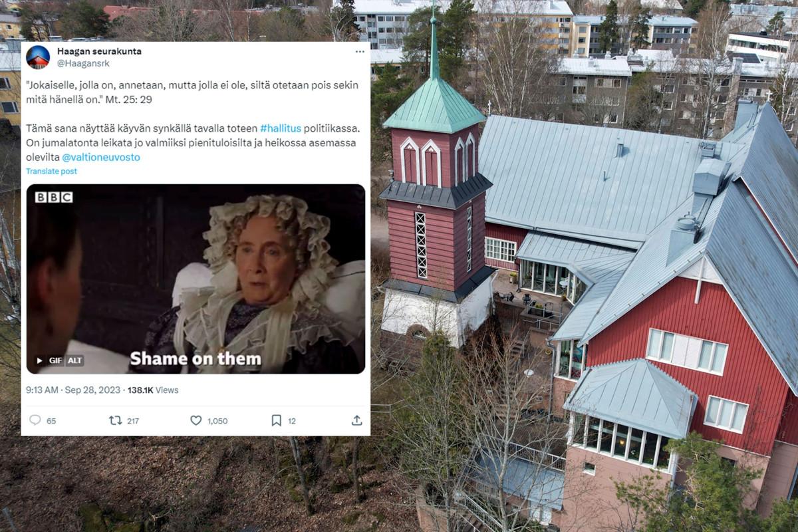Open the @valtioneuvosto mention link
Viewport: 798px width, 532px height.
point(101,158)
